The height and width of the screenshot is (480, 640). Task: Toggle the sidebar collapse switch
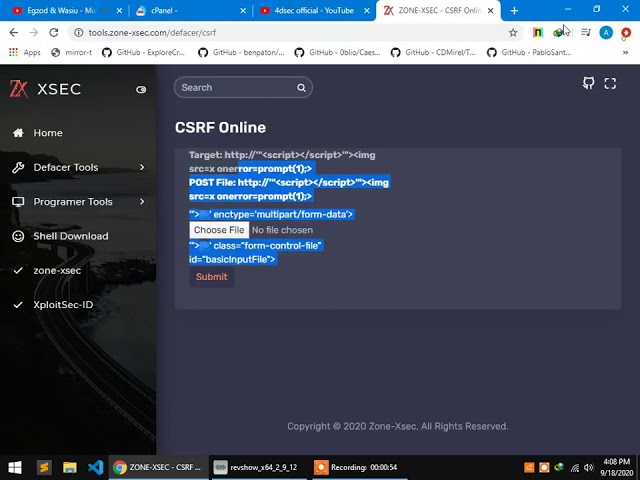[141, 89]
